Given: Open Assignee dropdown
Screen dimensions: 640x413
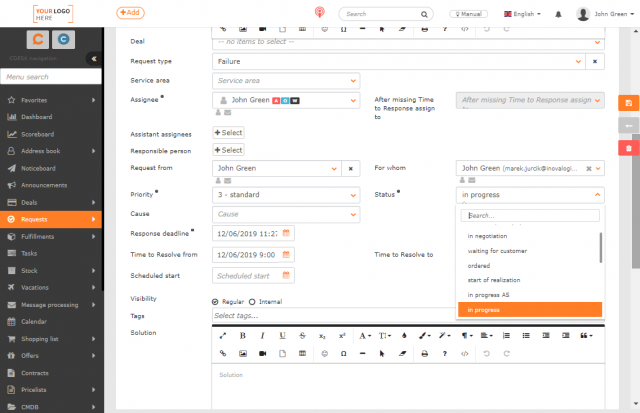Looking at the screenshot, I should pyautogui.click(x=286, y=100).
